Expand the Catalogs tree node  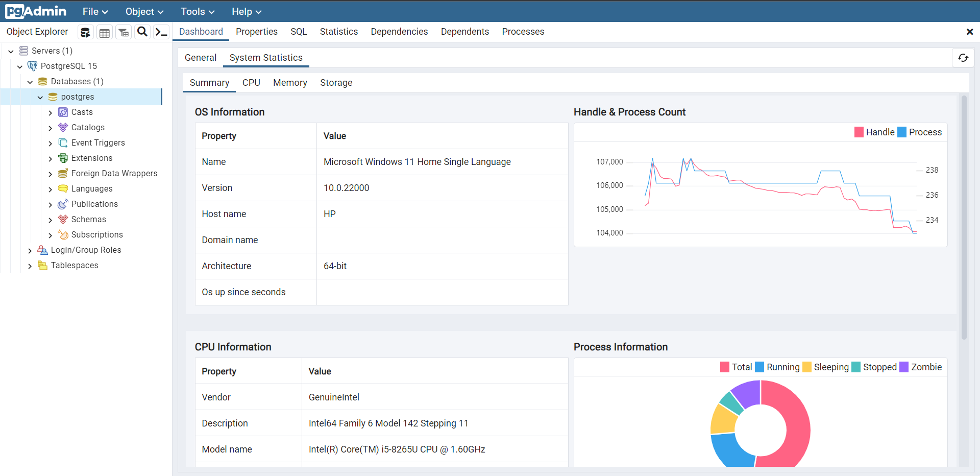(50, 128)
